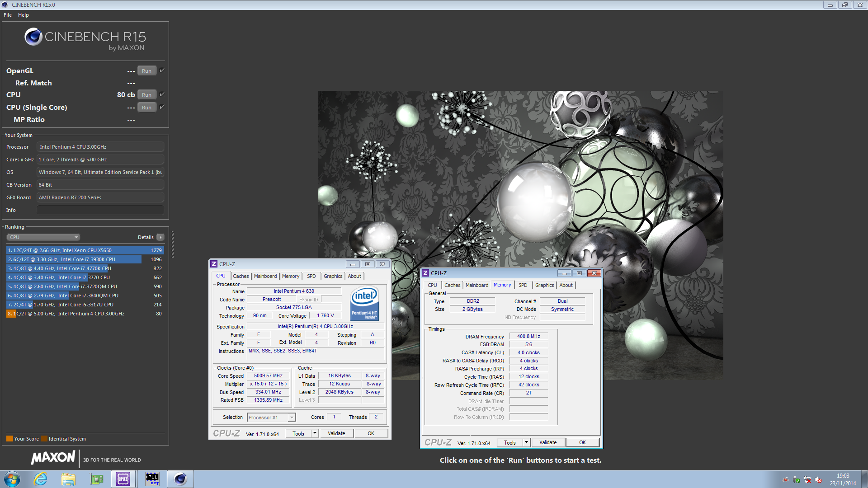Screen dimensions: 868x488
Task: Select Graphics tab in right CPU-Z window
Action: click(545, 285)
